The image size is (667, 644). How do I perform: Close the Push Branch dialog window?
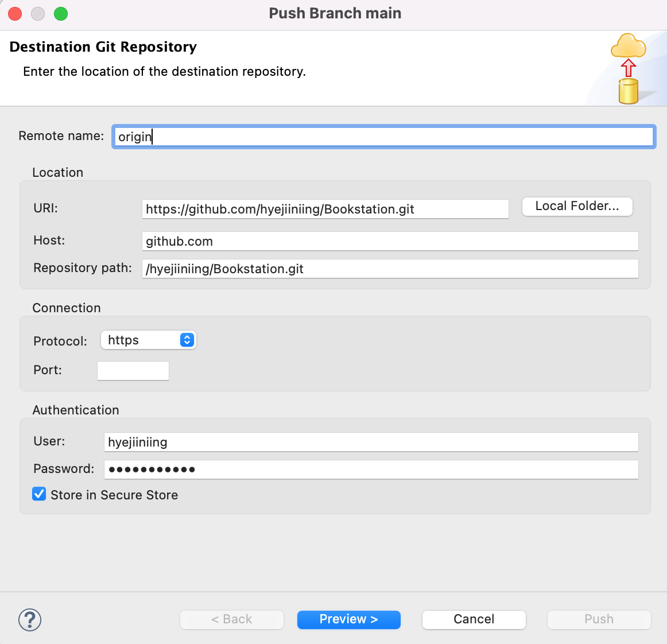(x=15, y=14)
